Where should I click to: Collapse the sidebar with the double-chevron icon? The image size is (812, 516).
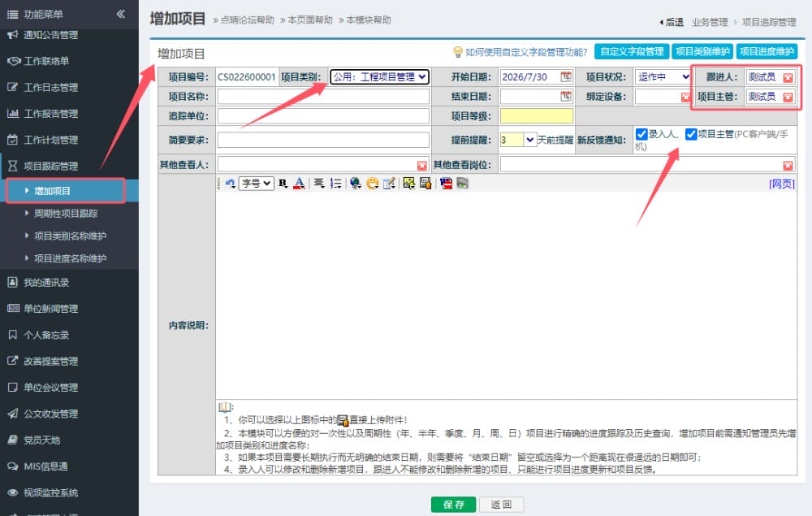[x=121, y=14]
